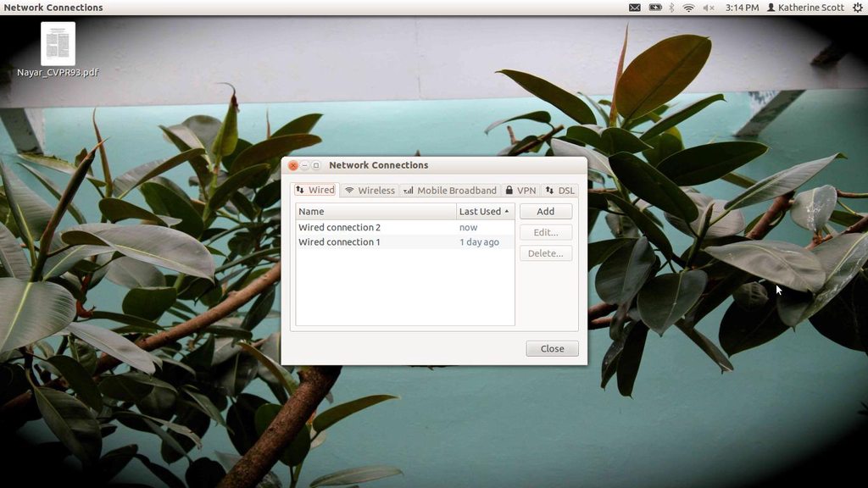
Task: Click the wireless network status icon
Action: coord(689,8)
